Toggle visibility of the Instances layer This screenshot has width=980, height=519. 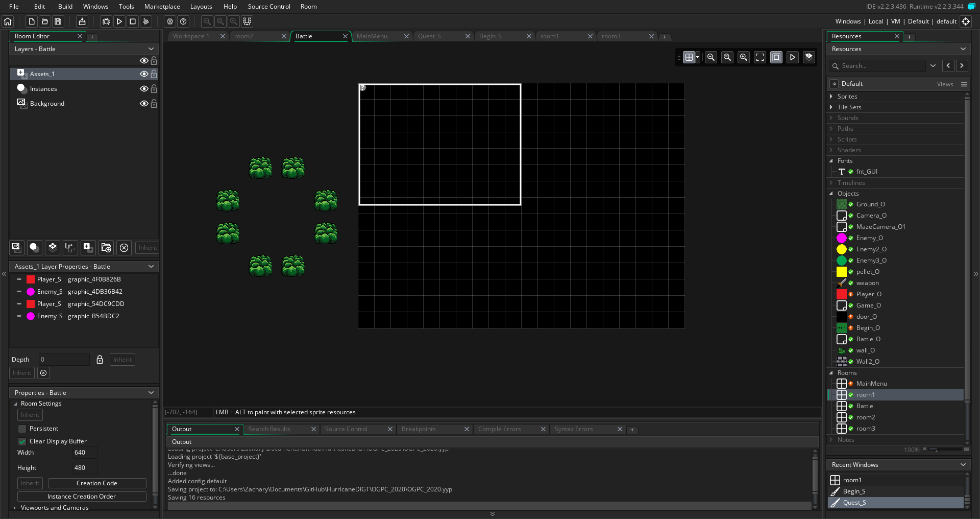point(144,89)
